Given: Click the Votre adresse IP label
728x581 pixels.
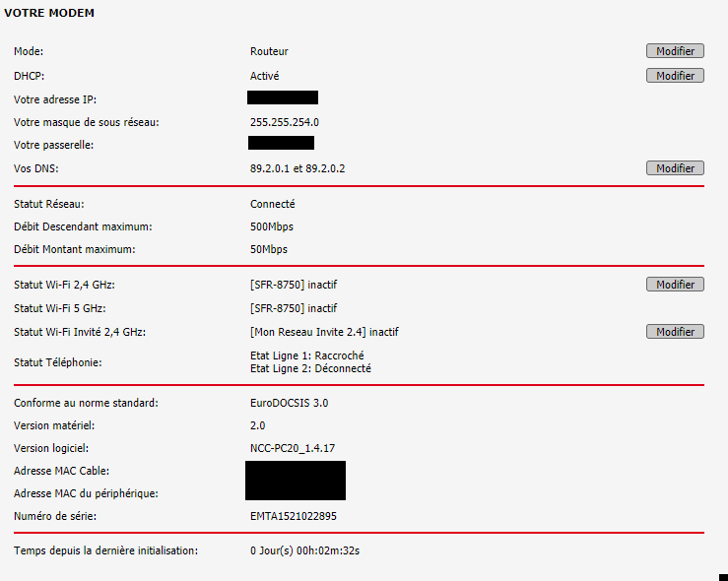Looking at the screenshot, I should point(55,99).
